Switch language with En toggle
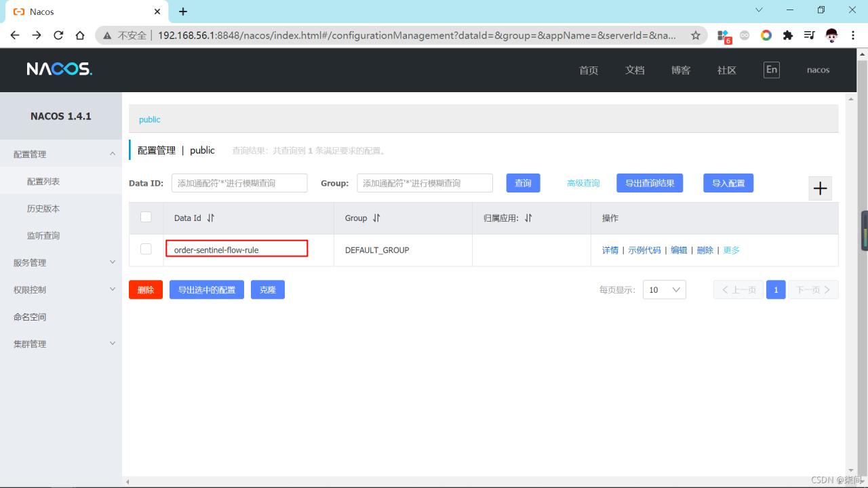This screenshot has width=868, height=488. (772, 70)
